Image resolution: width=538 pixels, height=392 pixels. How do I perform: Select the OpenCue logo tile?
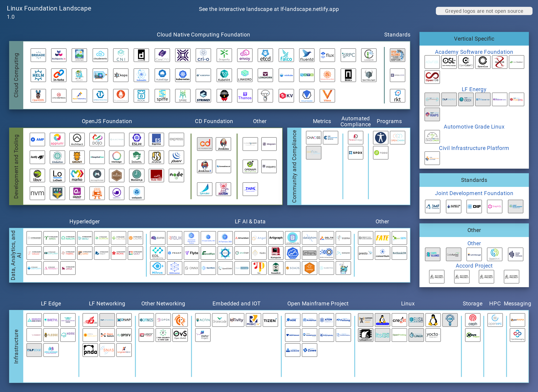[x=483, y=62]
